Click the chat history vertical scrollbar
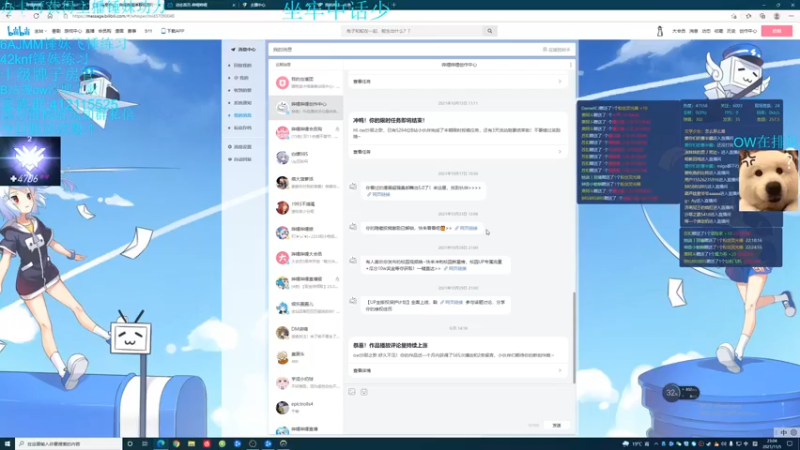Viewport: 800px width, 450px height. (574, 337)
